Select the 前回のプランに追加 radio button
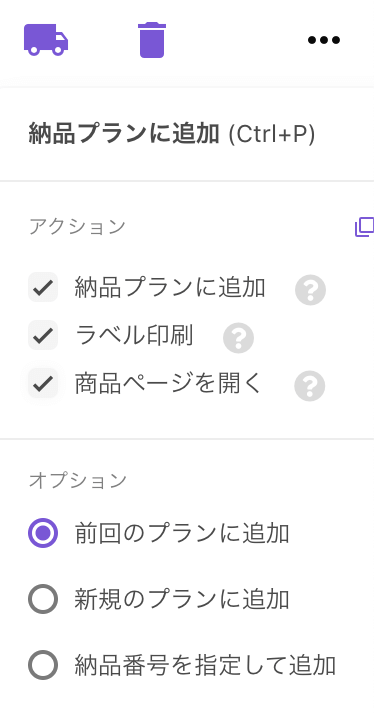Viewport: 374px width, 714px height. pos(43,533)
